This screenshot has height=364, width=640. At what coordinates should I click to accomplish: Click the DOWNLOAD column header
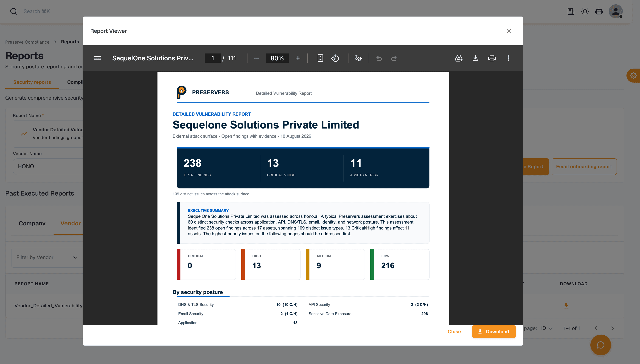[573, 284]
